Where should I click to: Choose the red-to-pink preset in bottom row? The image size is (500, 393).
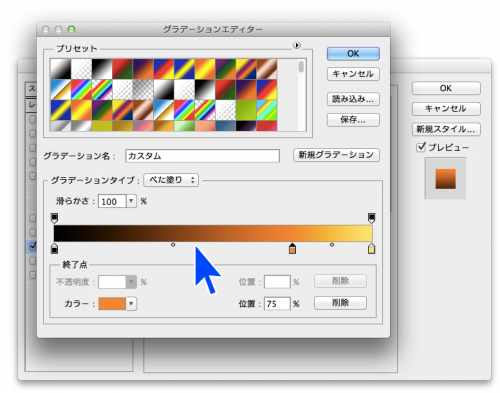[267, 126]
